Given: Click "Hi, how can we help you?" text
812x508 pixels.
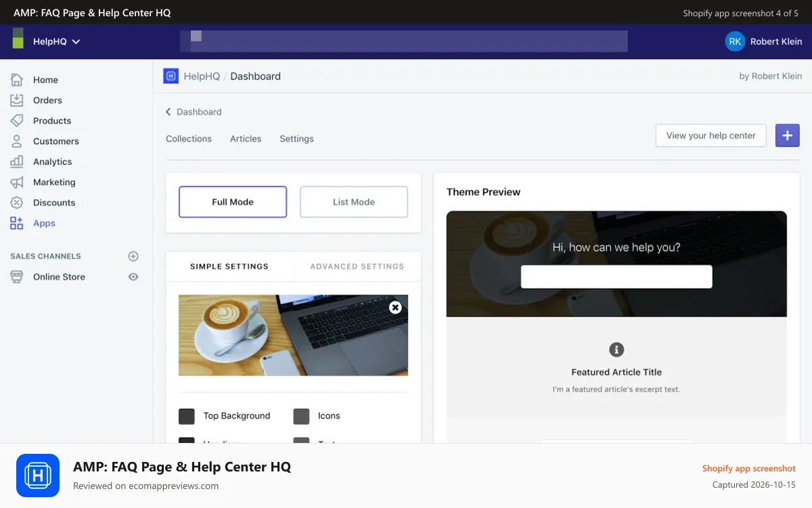Looking at the screenshot, I should tap(616, 247).
